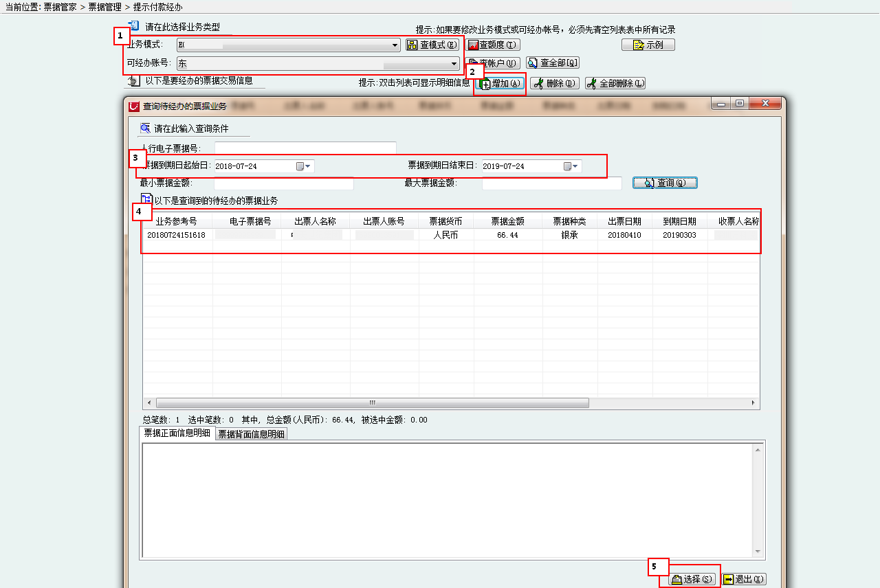Click the 查询 search button

click(x=665, y=183)
